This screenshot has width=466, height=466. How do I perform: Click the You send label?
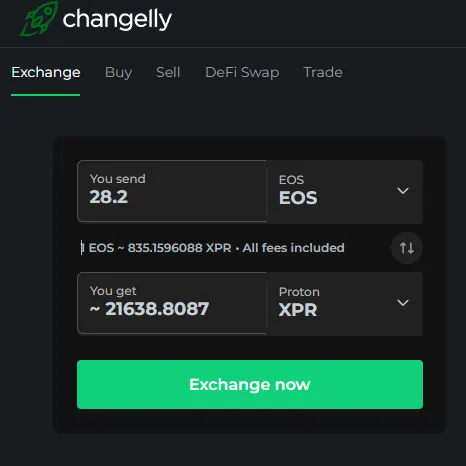tap(118, 179)
